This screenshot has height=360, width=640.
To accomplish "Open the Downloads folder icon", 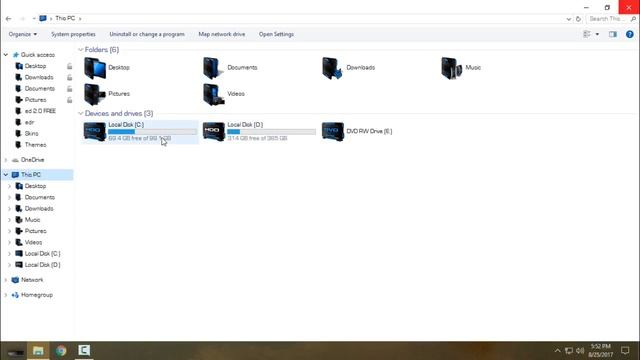I will [x=332, y=68].
